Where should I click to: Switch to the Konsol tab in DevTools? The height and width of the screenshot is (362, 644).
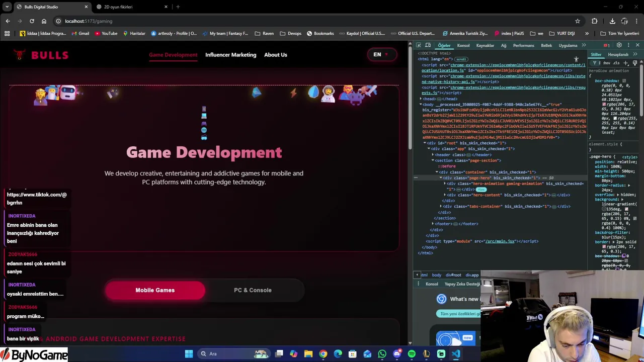463,46
